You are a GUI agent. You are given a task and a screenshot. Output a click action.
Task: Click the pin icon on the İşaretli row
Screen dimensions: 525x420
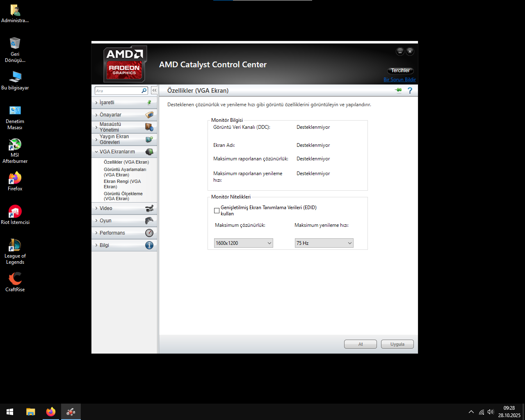pyautogui.click(x=149, y=103)
